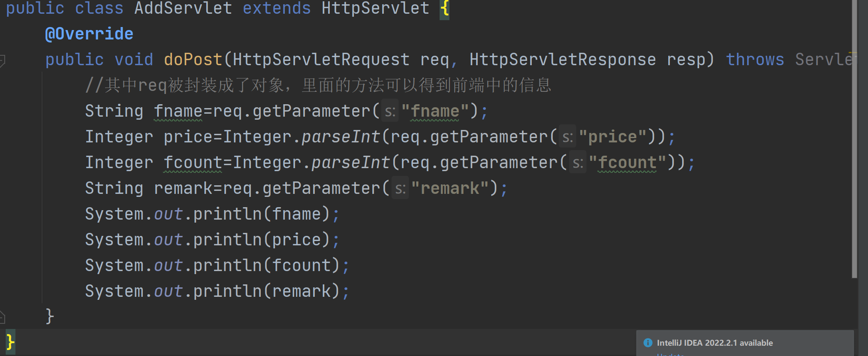Place the cursor on the doPost method name
The height and width of the screenshot is (356, 868).
click(193, 60)
